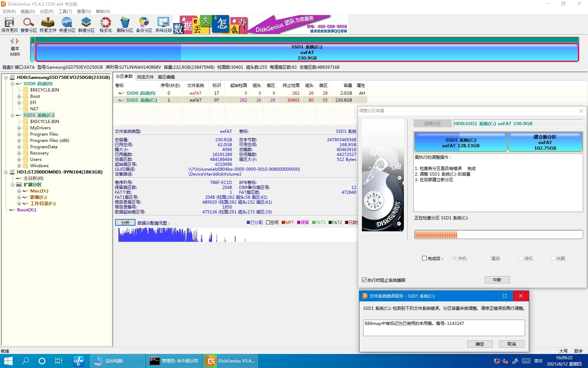Click the 取消 button
Screen dimensions: 588x368
pyautogui.click(x=512, y=344)
